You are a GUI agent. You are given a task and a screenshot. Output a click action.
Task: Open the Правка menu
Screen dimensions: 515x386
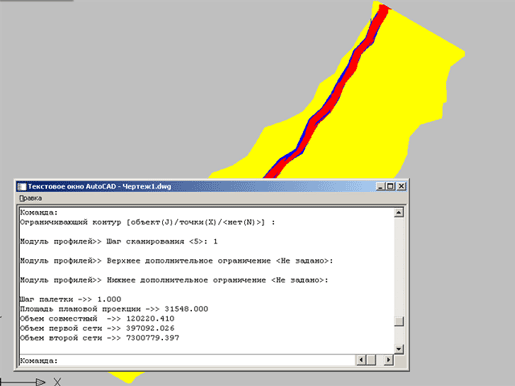pos(30,198)
